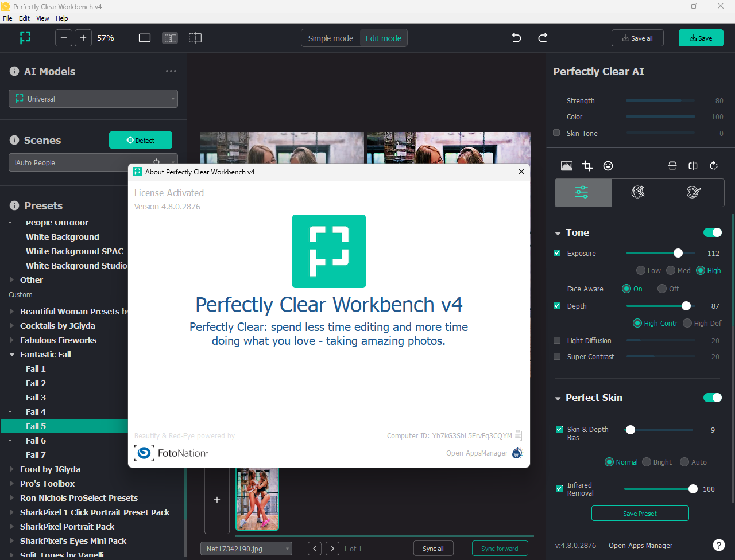Switch to side-by-side compare view

(170, 38)
